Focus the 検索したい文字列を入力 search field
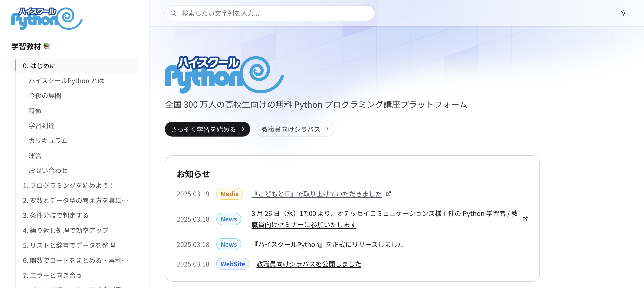 click(269, 13)
